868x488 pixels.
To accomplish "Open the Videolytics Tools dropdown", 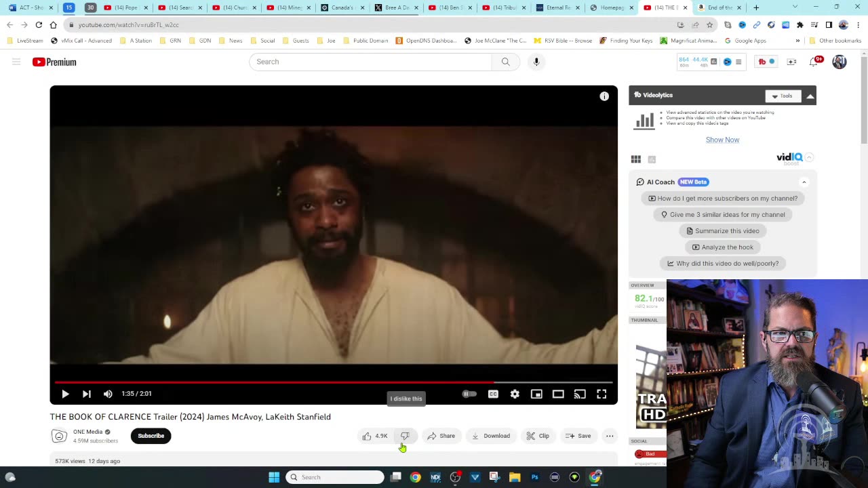I will (783, 96).
